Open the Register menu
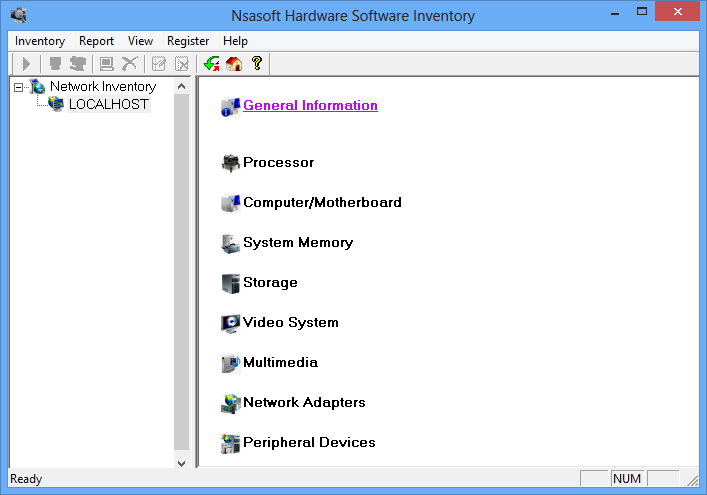This screenshot has width=707, height=495. pos(188,41)
